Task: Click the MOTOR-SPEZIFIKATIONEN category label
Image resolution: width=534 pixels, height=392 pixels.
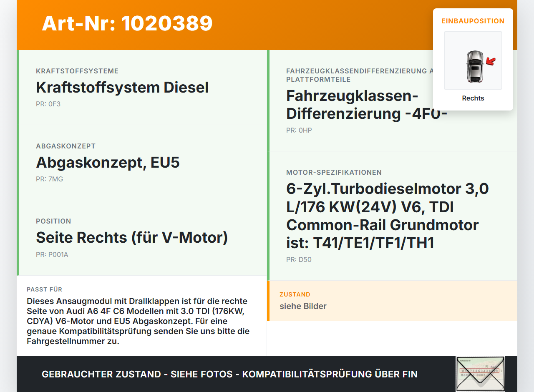Action: (x=334, y=172)
